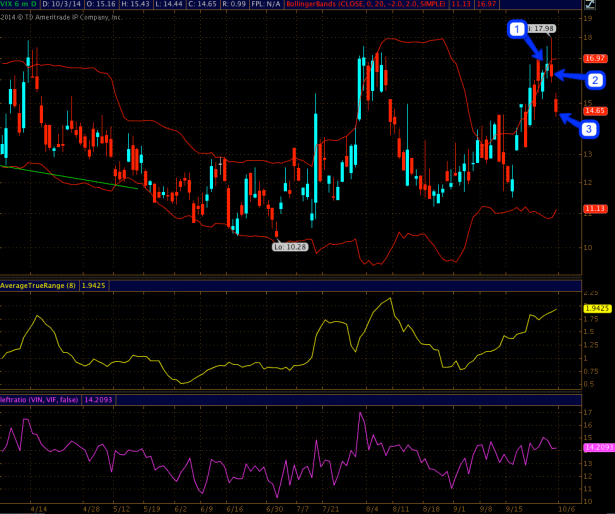Select the magenta 14.2093 lefratio axis tag
The image size is (615, 514).
[596, 447]
